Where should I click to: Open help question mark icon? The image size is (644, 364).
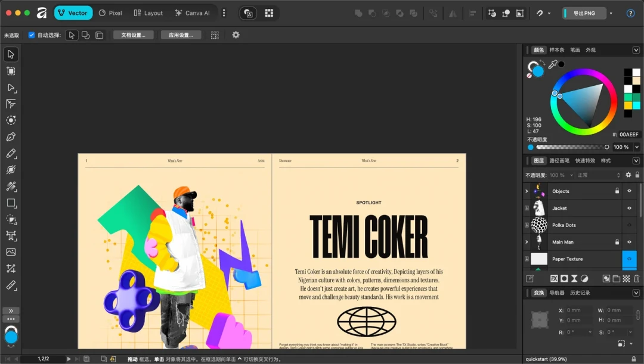(630, 13)
